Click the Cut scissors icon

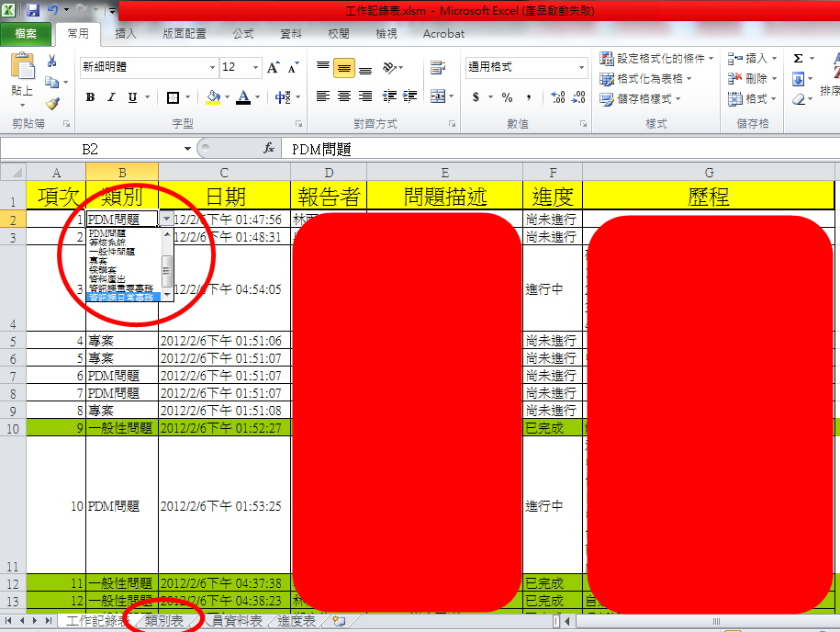click(52, 61)
